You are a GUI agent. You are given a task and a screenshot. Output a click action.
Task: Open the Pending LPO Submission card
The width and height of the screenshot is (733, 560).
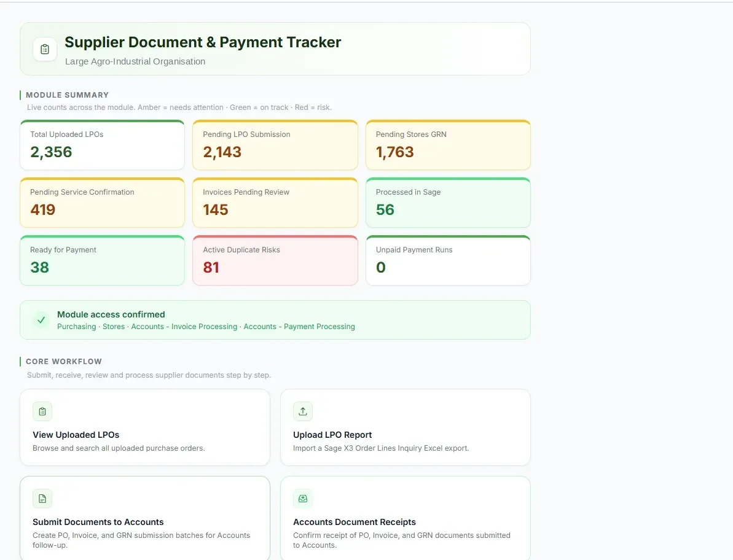coord(275,146)
